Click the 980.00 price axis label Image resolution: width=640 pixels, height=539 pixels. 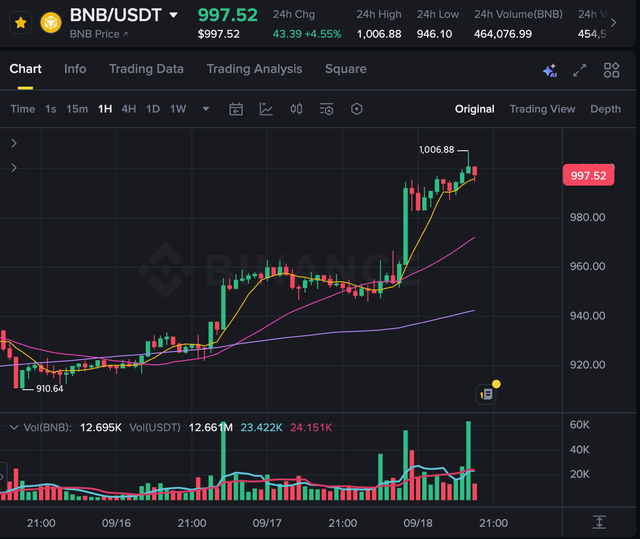(x=587, y=217)
